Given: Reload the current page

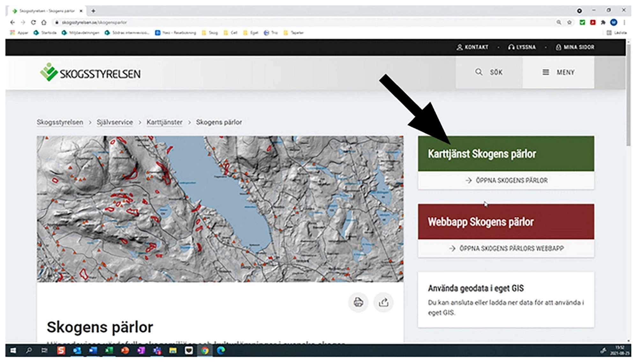Looking at the screenshot, I should 33,22.
